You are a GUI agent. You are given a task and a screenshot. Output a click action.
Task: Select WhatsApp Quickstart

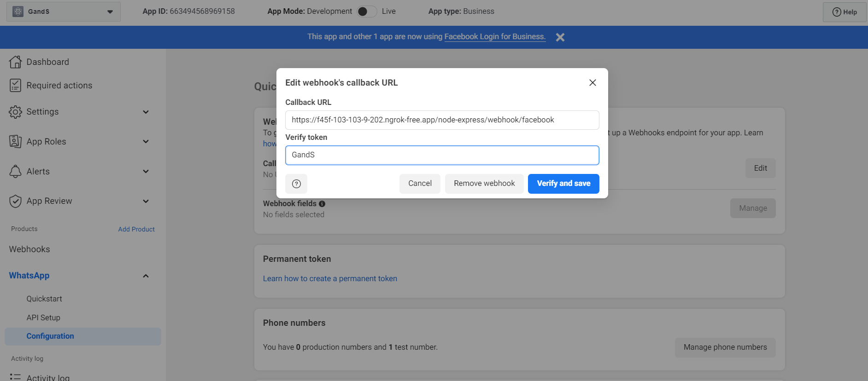tap(44, 299)
